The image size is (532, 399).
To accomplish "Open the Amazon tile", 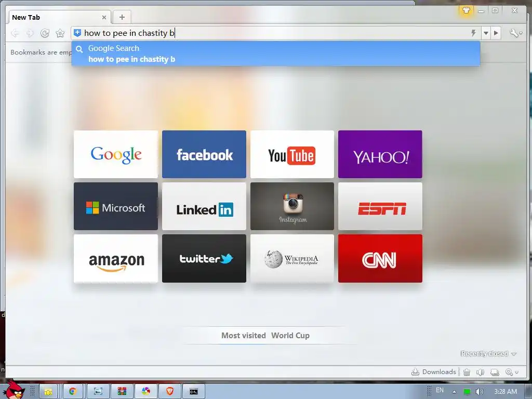I will [116, 259].
